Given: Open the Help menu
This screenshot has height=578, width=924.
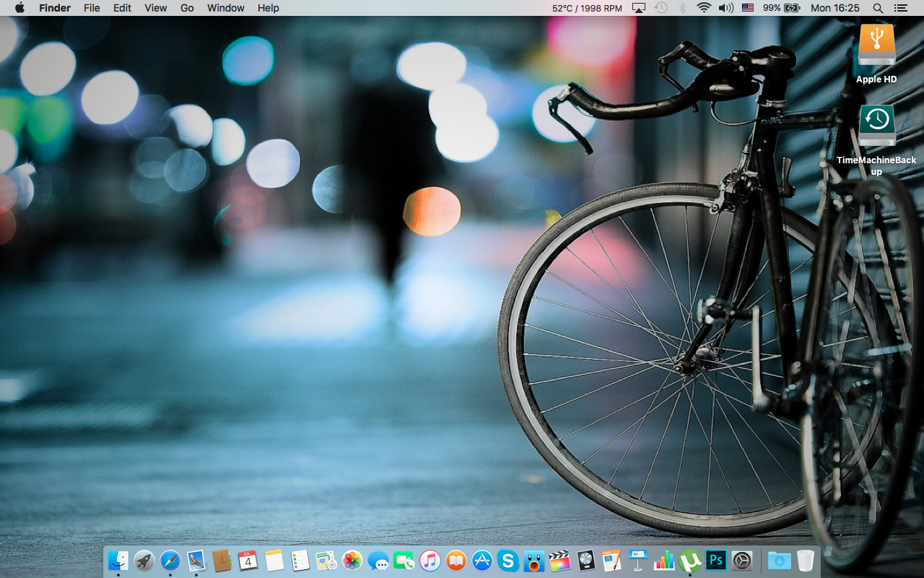Looking at the screenshot, I should click(269, 8).
